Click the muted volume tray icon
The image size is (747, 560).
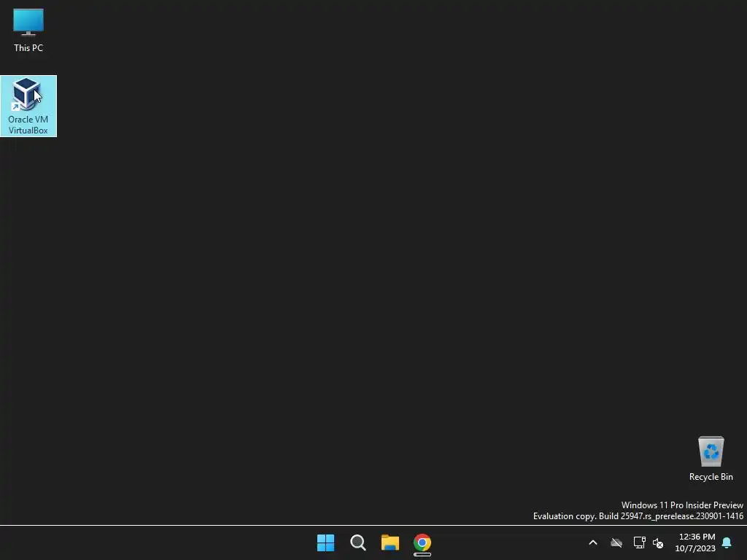coord(658,542)
